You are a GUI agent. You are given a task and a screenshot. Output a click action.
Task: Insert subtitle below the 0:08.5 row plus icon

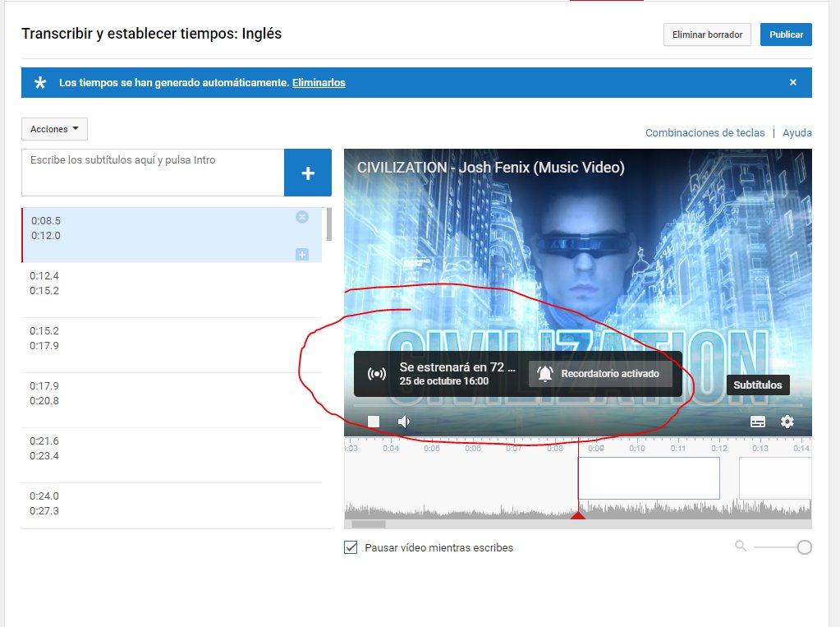click(302, 254)
